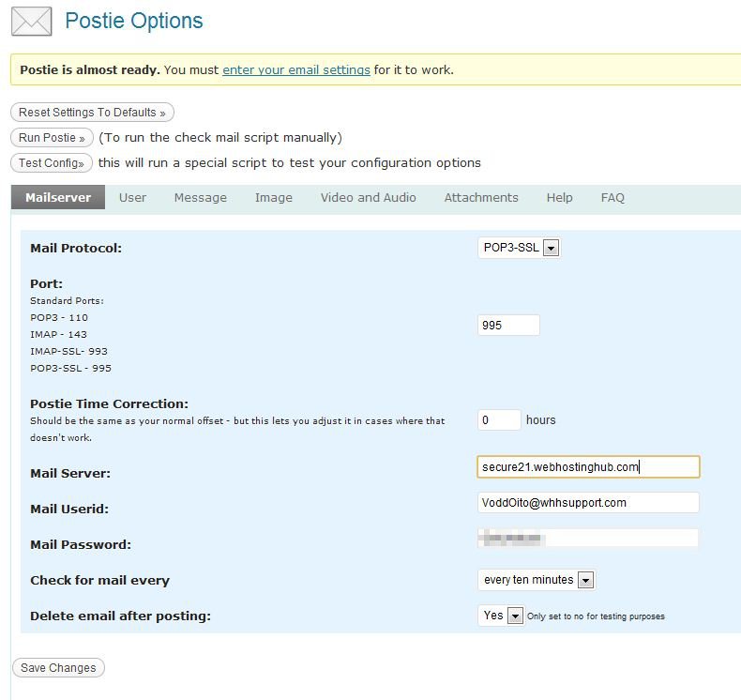Go to the Image tab

coord(274,197)
